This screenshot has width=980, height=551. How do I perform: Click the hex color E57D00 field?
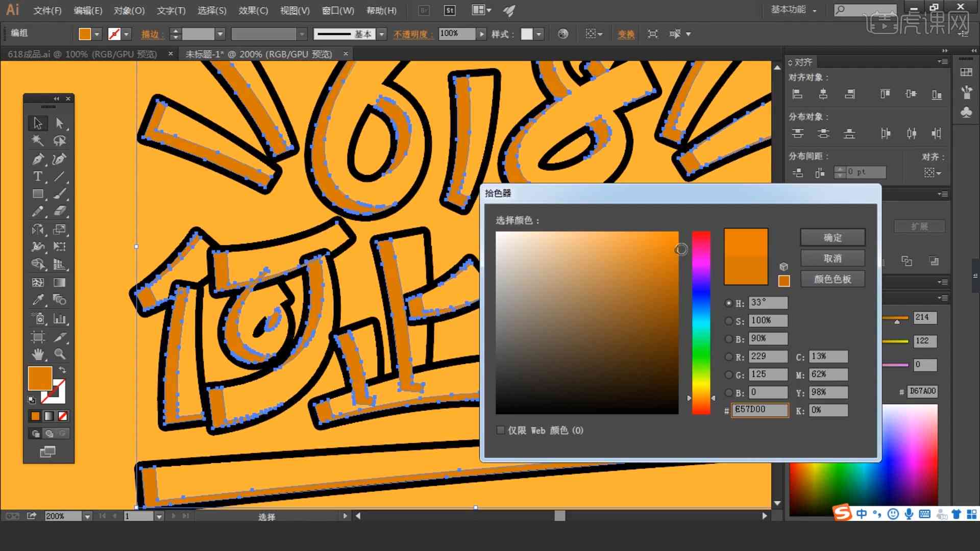pyautogui.click(x=760, y=410)
